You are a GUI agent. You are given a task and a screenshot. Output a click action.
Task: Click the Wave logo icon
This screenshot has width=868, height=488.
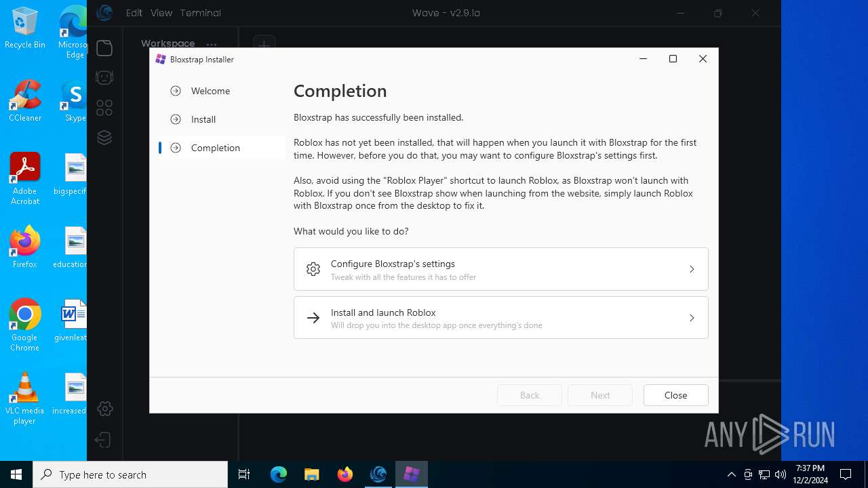coord(104,12)
